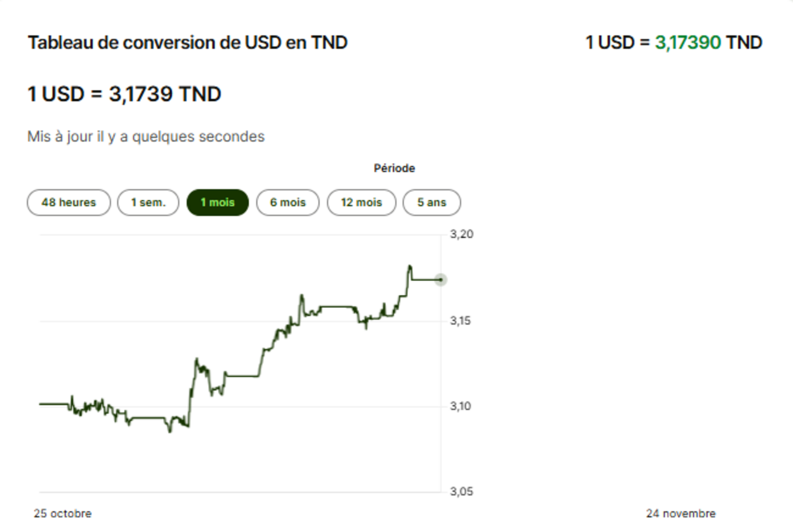The height and width of the screenshot is (532, 793).
Task: Click the large 1 USD = 3,1739 TND text
Action: (x=124, y=94)
